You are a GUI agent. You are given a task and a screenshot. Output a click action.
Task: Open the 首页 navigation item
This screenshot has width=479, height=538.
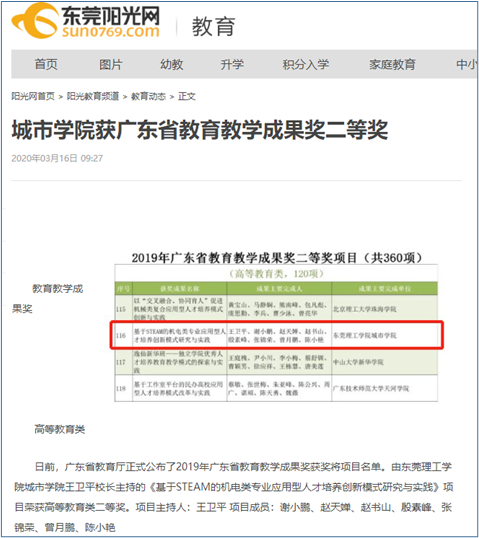46,64
